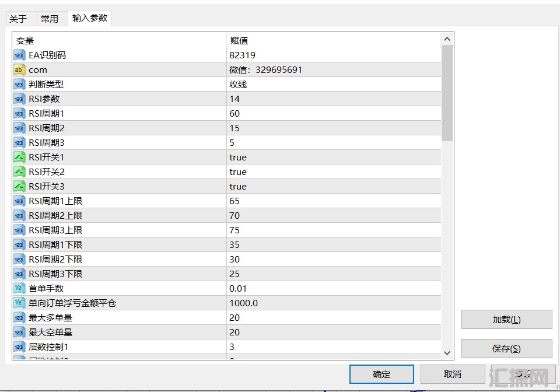This screenshot has width=560, height=392.
Task: Click the scrollbar up arrow
Action: pos(447,39)
